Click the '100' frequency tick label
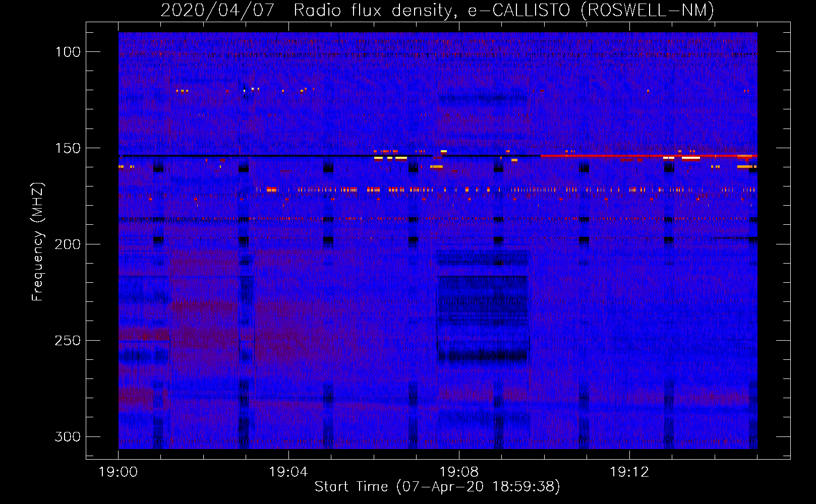Image resolution: width=816 pixels, height=504 pixels. click(x=68, y=52)
